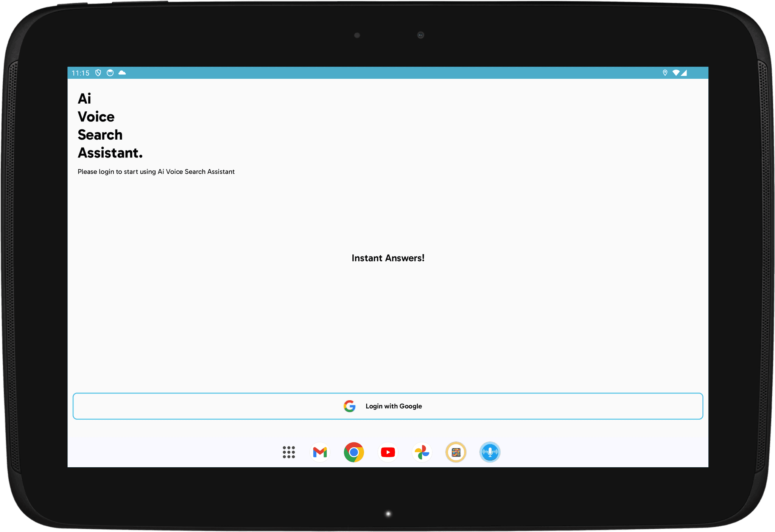
Task: Tap the 11:15 clock in status bar
Action: point(81,73)
